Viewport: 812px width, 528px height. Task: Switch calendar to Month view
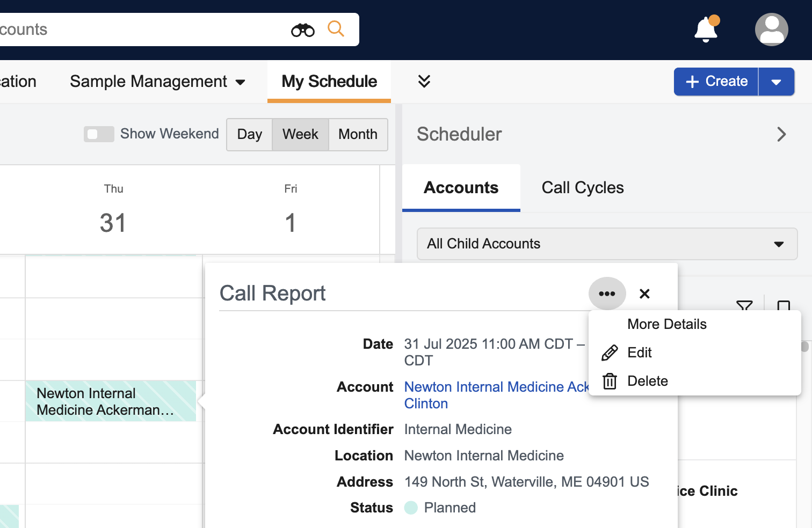pyautogui.click(x=358, y=135)
